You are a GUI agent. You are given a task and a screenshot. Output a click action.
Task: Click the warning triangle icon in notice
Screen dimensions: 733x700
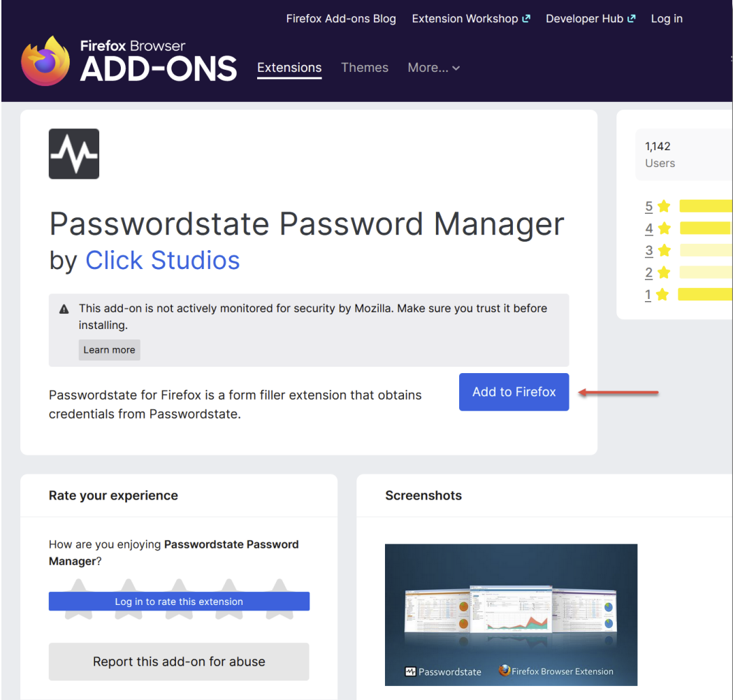coord(64,309)
